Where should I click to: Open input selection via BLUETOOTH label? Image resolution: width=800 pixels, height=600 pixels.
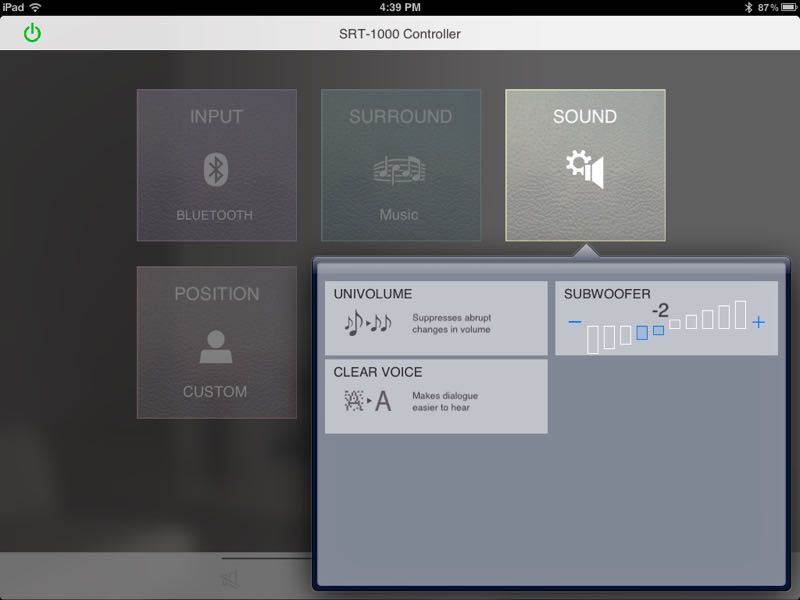[x=215, y=215]
